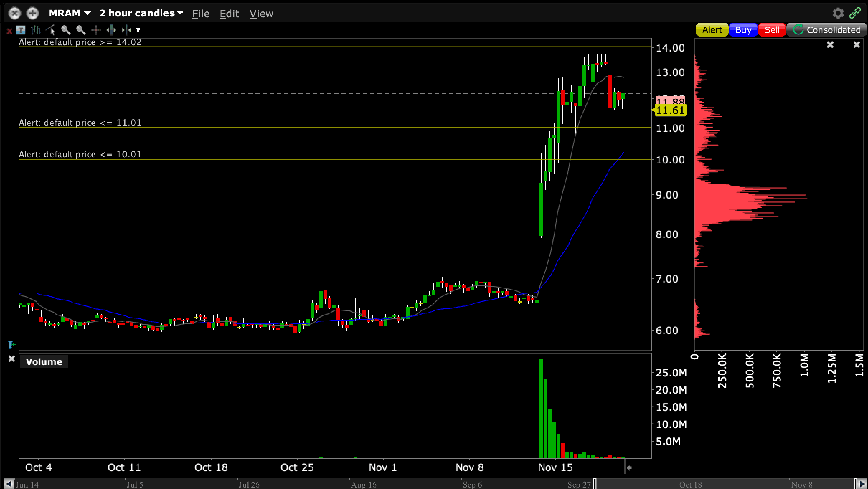The image size is (868, 489).
Task: Toggle the Consolidated data button
Action: point(826,30)
